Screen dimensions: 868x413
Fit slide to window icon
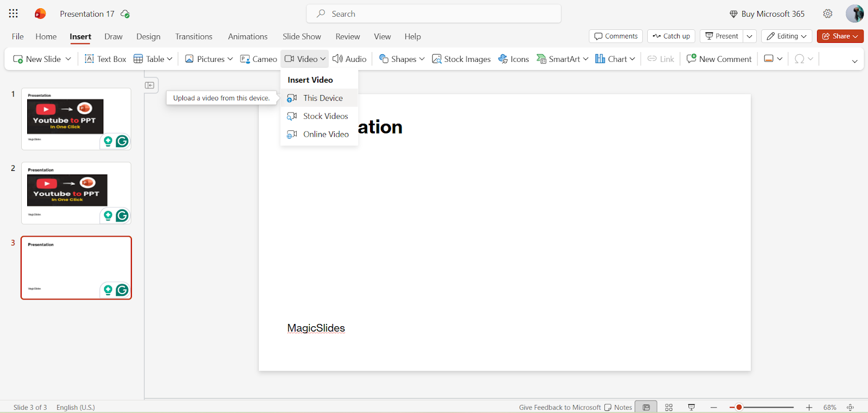point(851,407)
